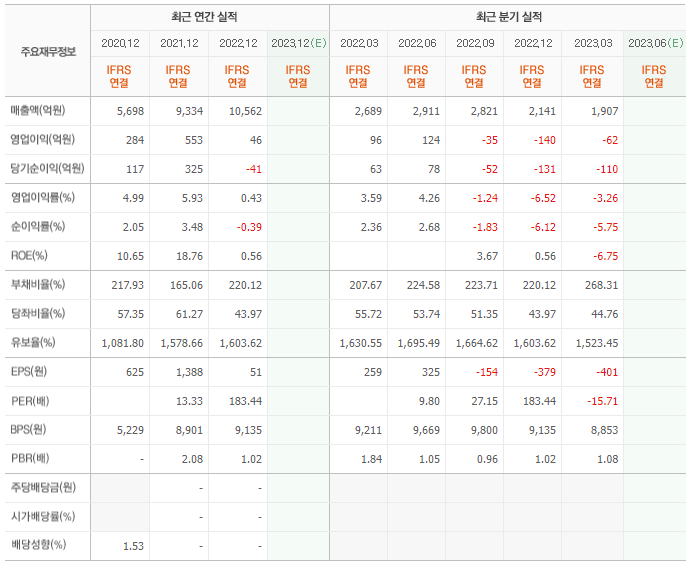The height and width of the screenshot is (564, 691).
Task: Click the reserve ratio value 1,695.49
Action: 419,343
